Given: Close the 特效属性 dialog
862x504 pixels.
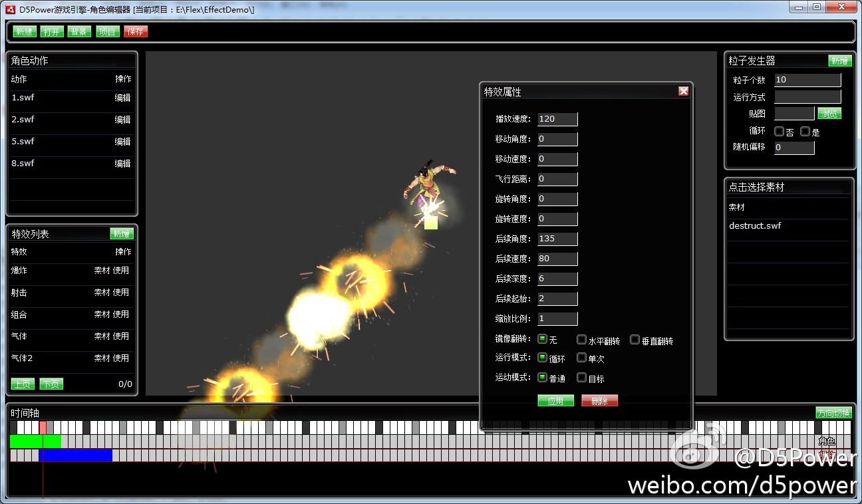Looking at the screenshot, I should pyautogui.click(x=683, y=92).
